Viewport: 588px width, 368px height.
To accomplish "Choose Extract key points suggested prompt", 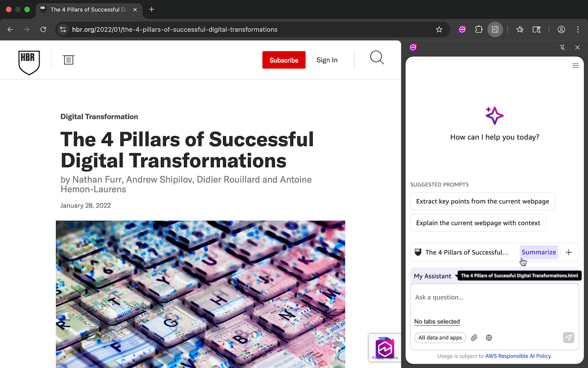I will pyautogui.click(x=482, y=201).
